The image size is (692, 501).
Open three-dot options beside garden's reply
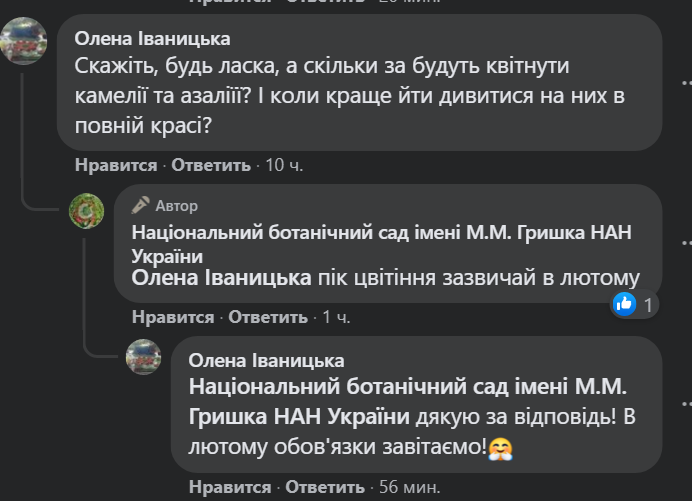pyautogui.click(x=685, y=242)
